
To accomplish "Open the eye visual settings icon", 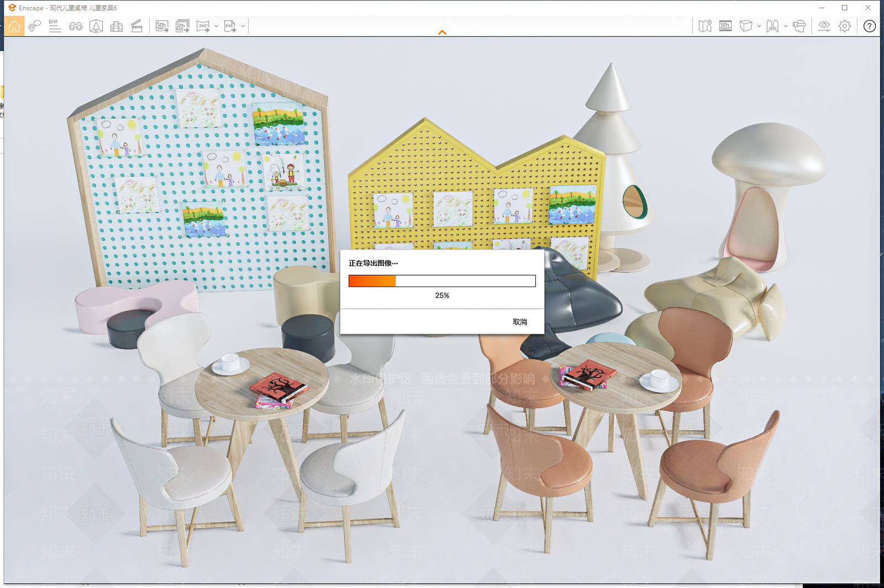I will coord(824,26).
